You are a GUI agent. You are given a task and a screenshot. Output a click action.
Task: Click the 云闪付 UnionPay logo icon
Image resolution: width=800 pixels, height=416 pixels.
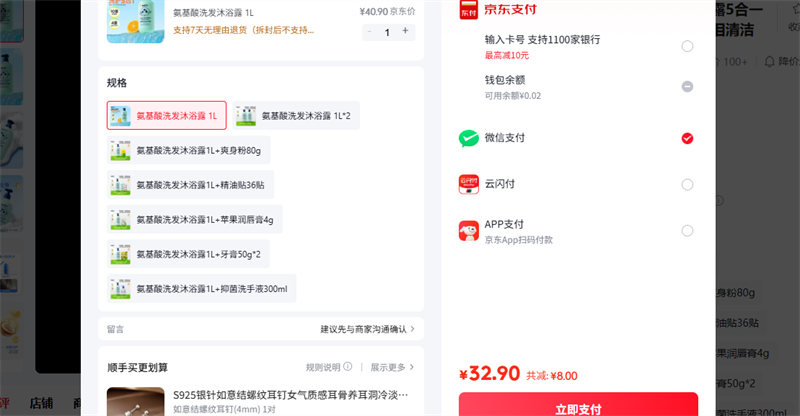[469, 185]
